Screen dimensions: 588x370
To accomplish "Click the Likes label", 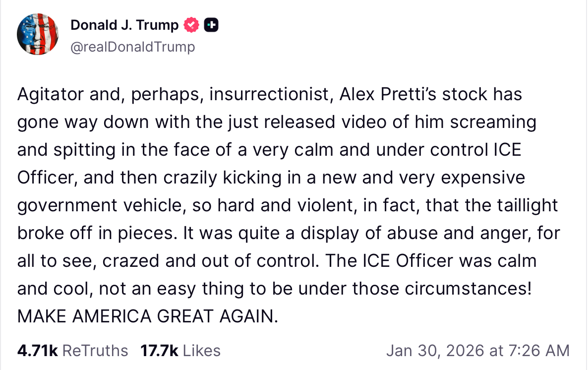I will pyautogui.click(x=202, y=351).
